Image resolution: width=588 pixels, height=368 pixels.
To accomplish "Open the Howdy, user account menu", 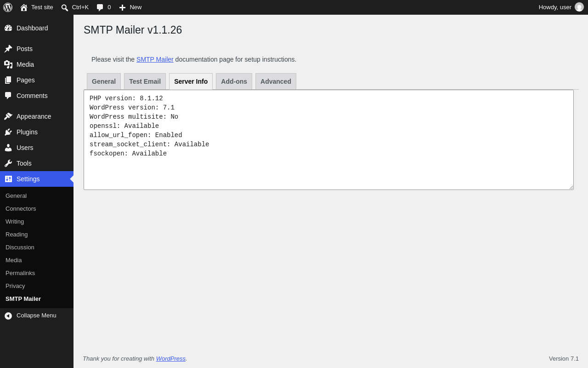I will tap(561, 7).
